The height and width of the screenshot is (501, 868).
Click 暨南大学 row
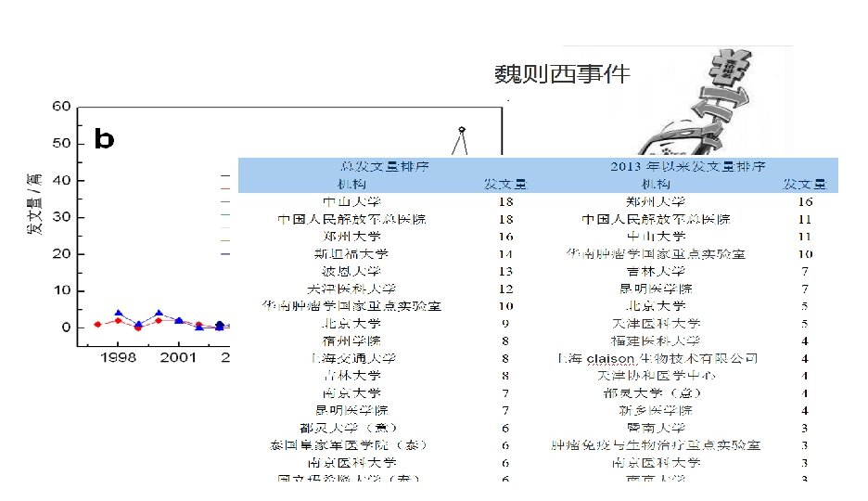[x=656, y=428]
